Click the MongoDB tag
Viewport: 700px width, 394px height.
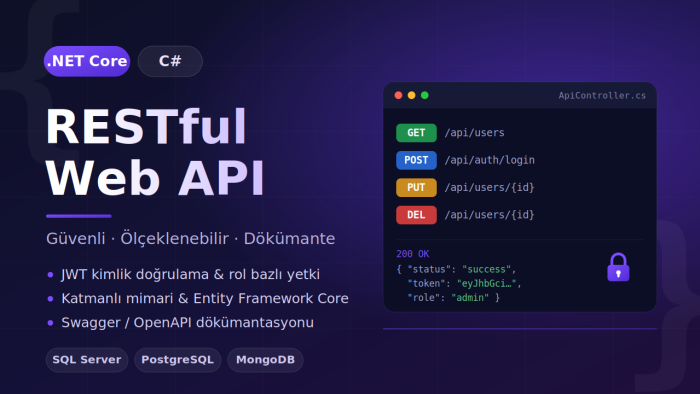point(265,360)
